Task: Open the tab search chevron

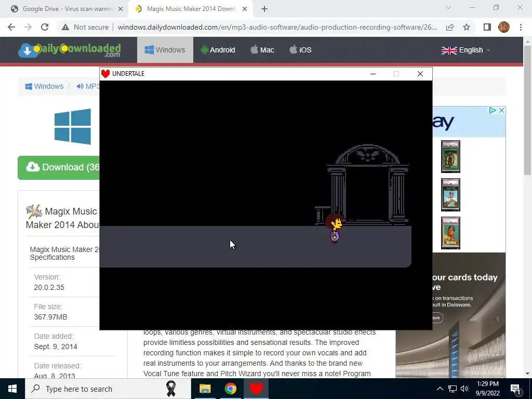Action: (448, 7)
